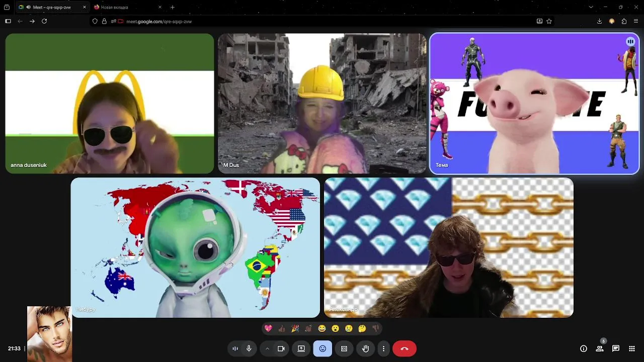644x362 pixels.
Task: Open tracking protection shield icon
Action: click(x=95, y=21)
